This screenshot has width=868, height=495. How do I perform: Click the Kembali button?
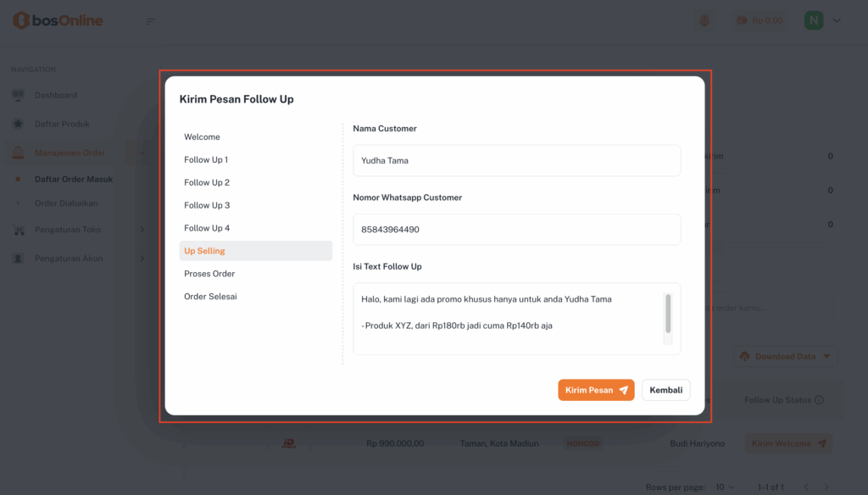tap(665, 390)
